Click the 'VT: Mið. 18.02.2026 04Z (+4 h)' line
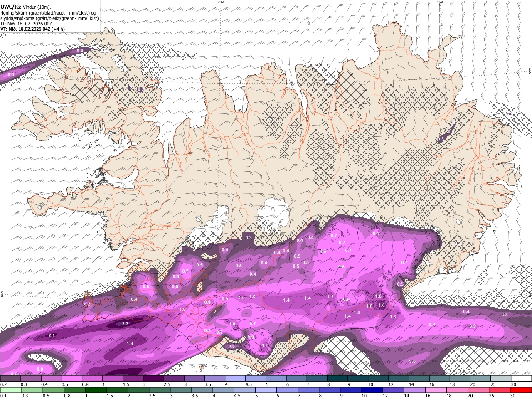 [32, 29]
